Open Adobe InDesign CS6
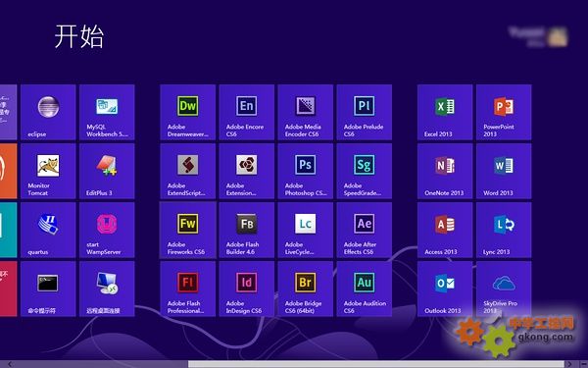The width and height of the screenshot is (588, 368). click(246, 289)
